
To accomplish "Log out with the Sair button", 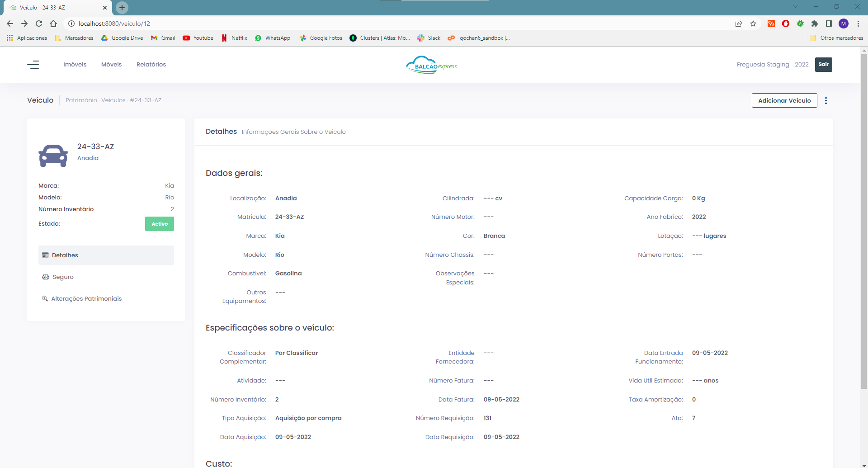I will 823,64.
